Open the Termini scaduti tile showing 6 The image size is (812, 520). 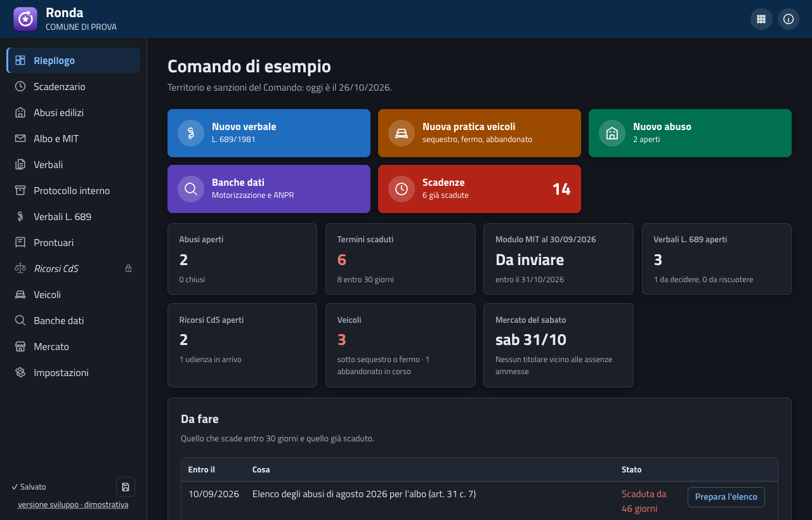pyautogui.click(x=400, y=259)
